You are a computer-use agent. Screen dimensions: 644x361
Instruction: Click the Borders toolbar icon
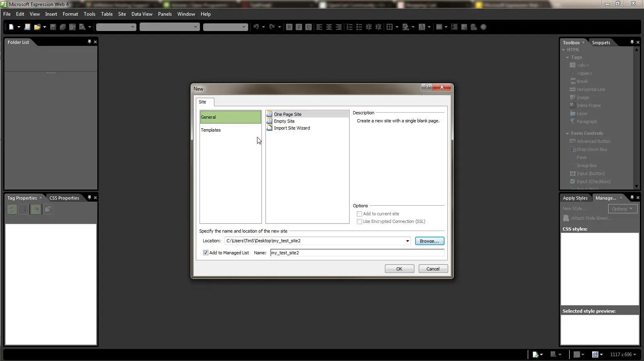tap(389, 27)
